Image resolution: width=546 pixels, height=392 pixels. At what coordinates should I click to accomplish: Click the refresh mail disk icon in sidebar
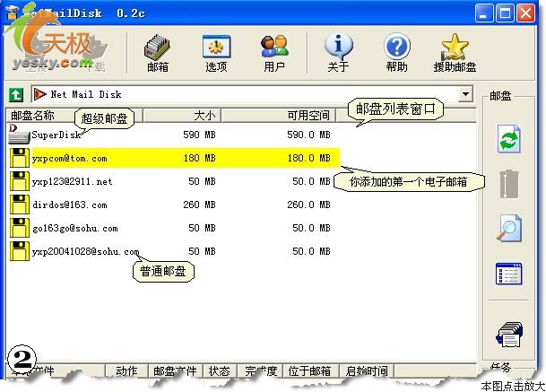click(x=508, y=139)
